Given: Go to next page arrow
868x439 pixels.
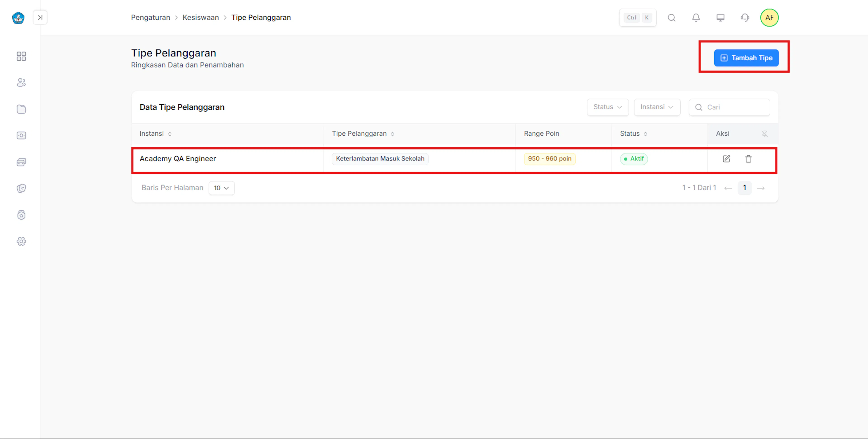Looking at the screenshot, I should (x=761, y=188).
